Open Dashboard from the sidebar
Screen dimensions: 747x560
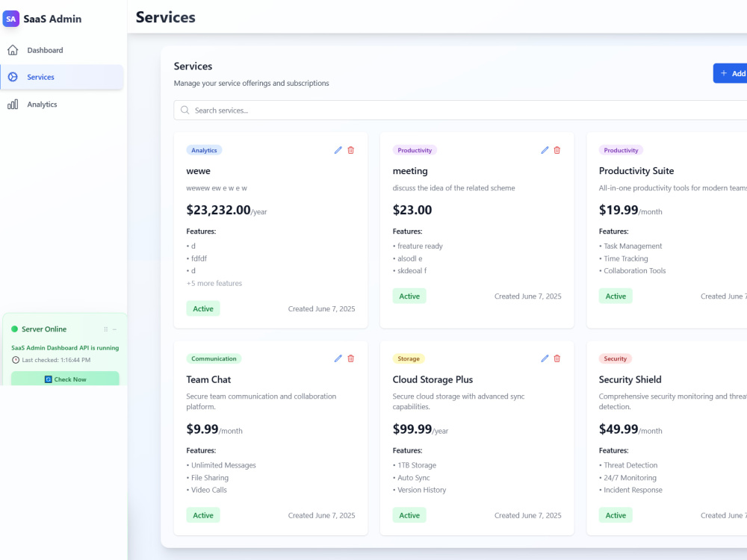62,50
